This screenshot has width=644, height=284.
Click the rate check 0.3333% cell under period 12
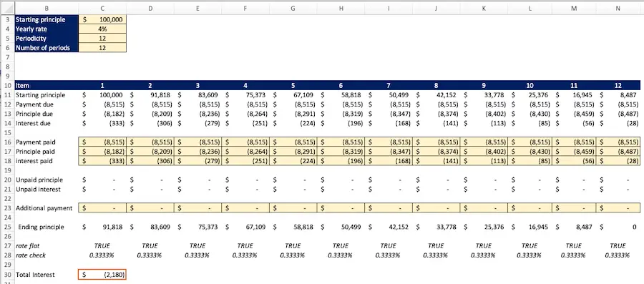[618, 255]
